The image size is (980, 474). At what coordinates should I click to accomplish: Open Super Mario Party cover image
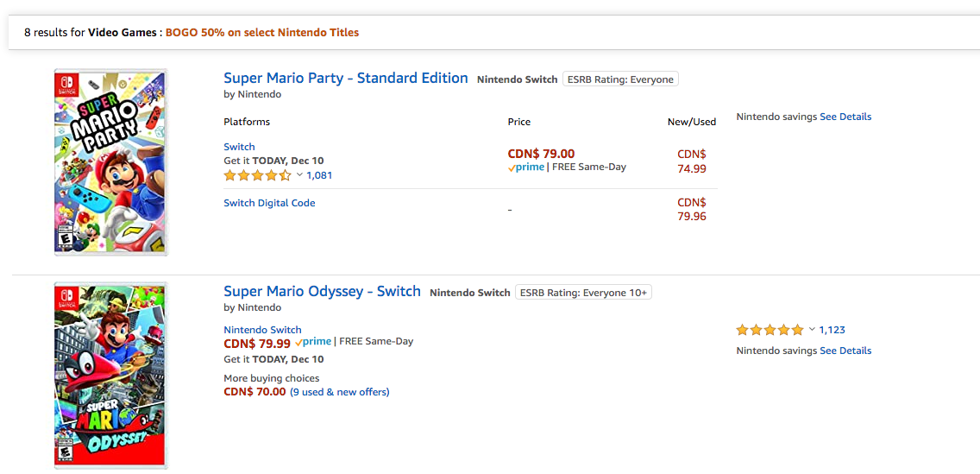110,162
